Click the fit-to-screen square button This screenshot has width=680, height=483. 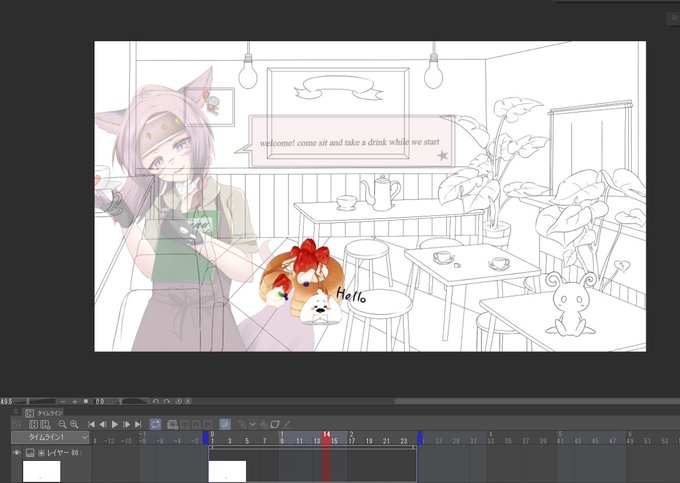[86, 401]
